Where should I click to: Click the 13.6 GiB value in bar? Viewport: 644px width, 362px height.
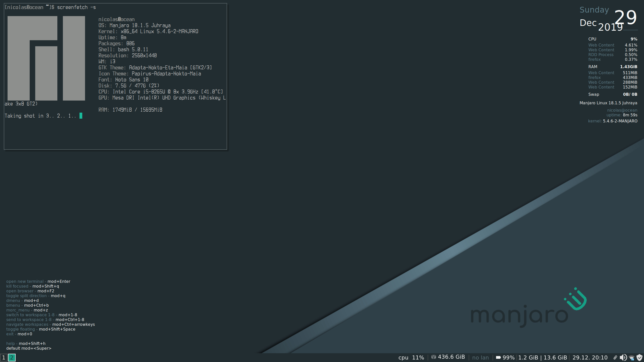(555, 357)
